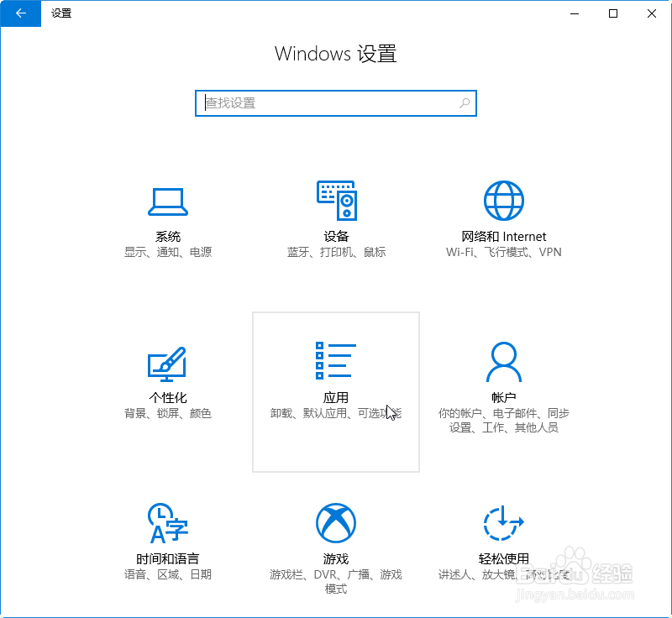Viewport: 672px width, 618px height.
Task: Maximize the 设置 window
Action: click(x=613, y=13)
